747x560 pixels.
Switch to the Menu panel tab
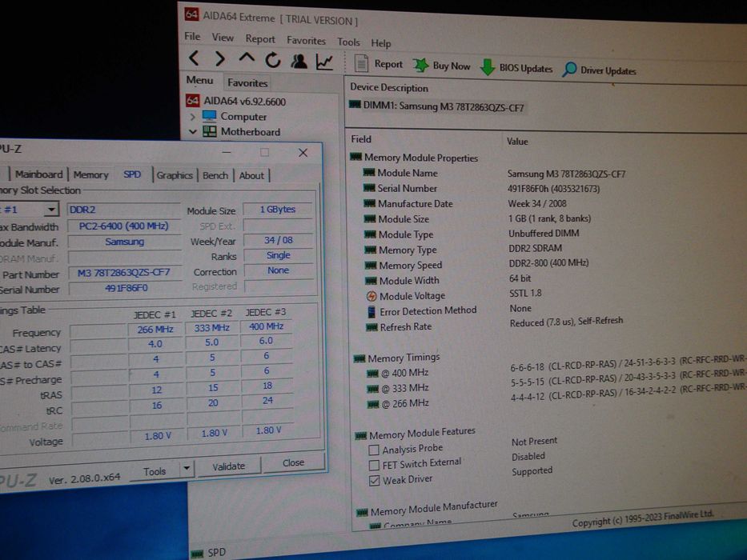pyautogui.click(x=199, y=80)
